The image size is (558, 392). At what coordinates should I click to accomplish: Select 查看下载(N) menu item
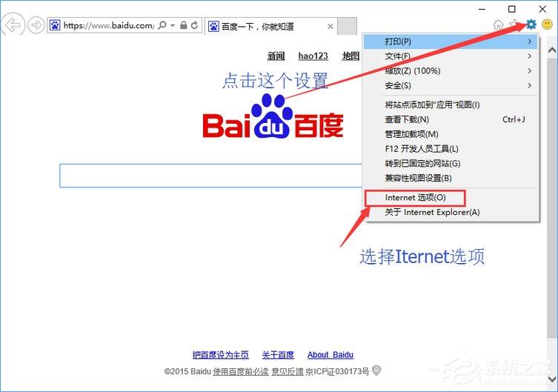(451, 119)
